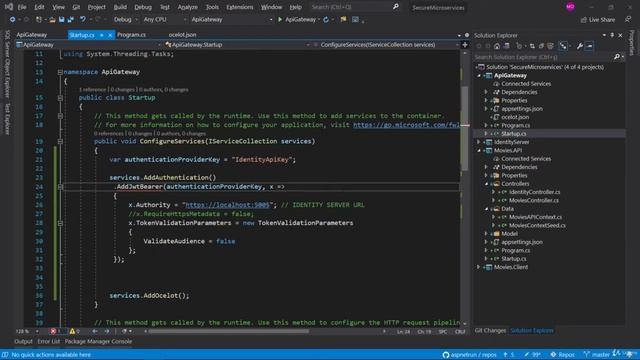
Task: Click the Live Share button label
Action: point(602,20)
